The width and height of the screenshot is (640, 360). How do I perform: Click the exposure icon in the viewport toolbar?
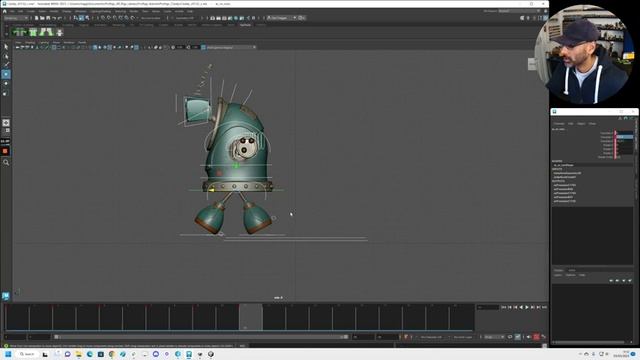(x=173, y=47)
